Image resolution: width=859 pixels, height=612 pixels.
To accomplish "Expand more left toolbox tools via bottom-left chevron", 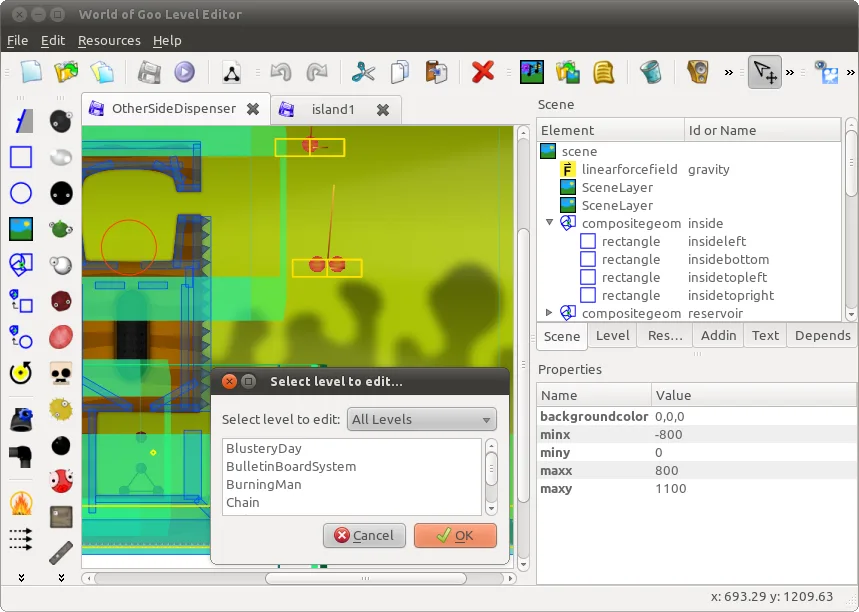I will (x=21, y=577).
